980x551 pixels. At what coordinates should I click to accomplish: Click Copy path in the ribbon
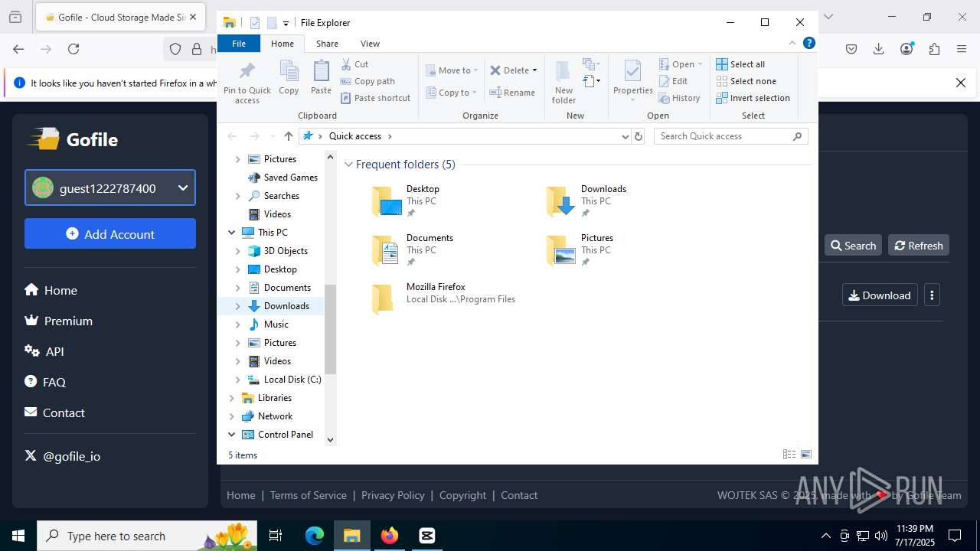tap(367, 81)
